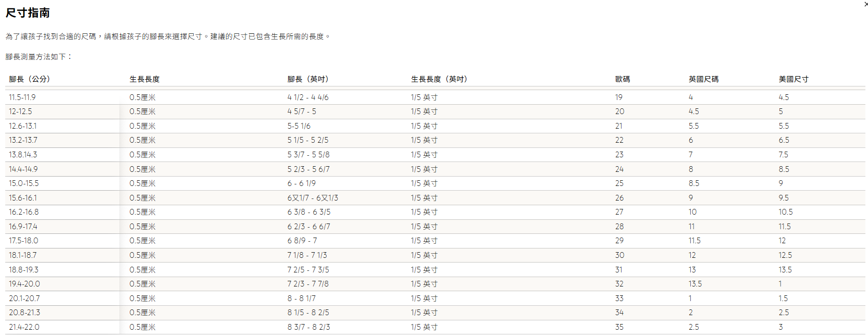The height and width of the screenshot is (336, 868).
Task: Click inch value 6 3/8 - 6 3/5
Action: point(309,212)
